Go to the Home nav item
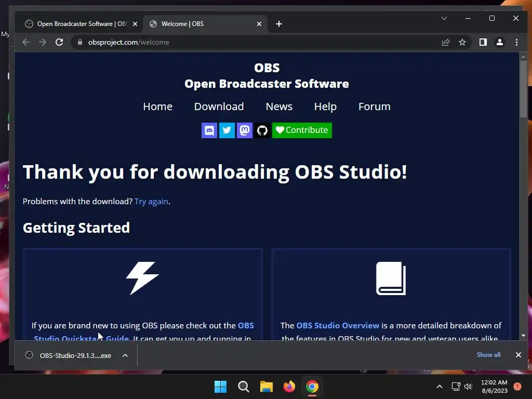The image size is (532, 399). coord(158,107)
